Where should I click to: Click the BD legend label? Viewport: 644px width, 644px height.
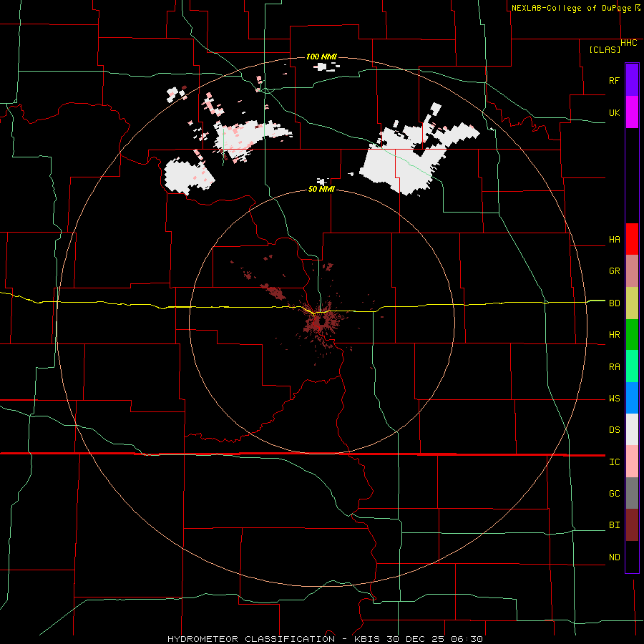click(x=614, y=303)
